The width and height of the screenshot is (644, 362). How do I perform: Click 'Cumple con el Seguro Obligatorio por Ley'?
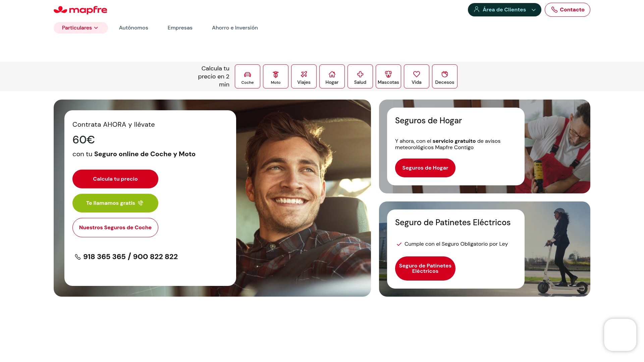[x=456, y=244]
